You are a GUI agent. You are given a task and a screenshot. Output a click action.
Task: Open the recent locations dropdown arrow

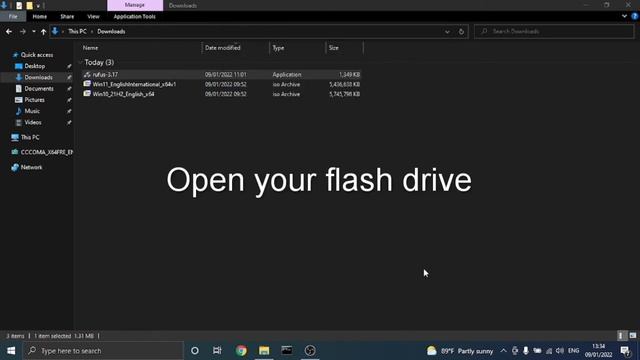pos(34,31)
